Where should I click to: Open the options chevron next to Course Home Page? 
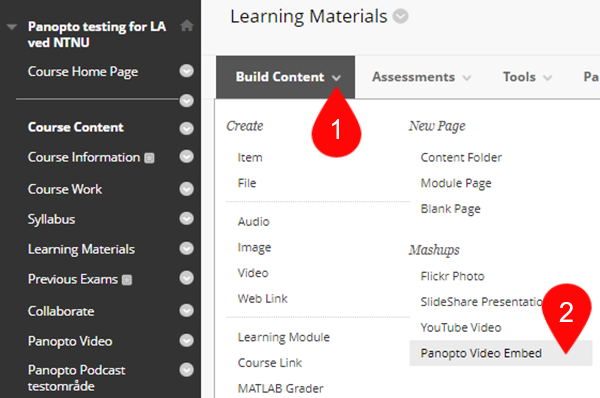186,71
